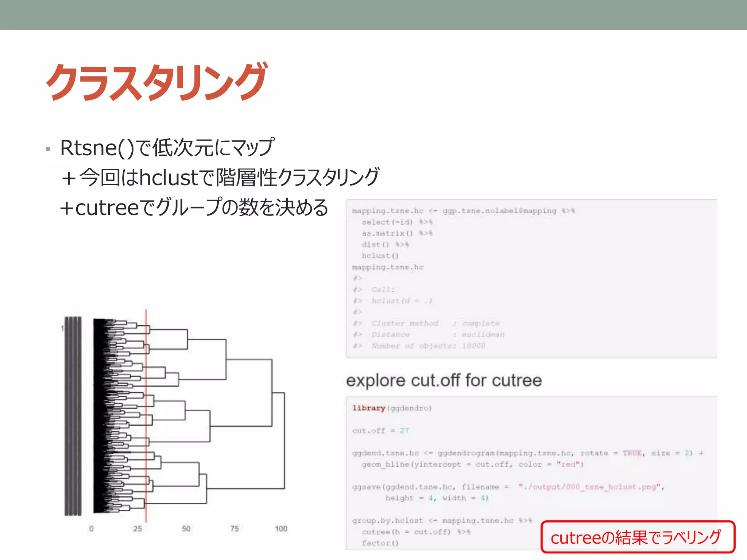Click the output line hclust(d = .)
Screen dimensions: 747x560
point(393,301)
